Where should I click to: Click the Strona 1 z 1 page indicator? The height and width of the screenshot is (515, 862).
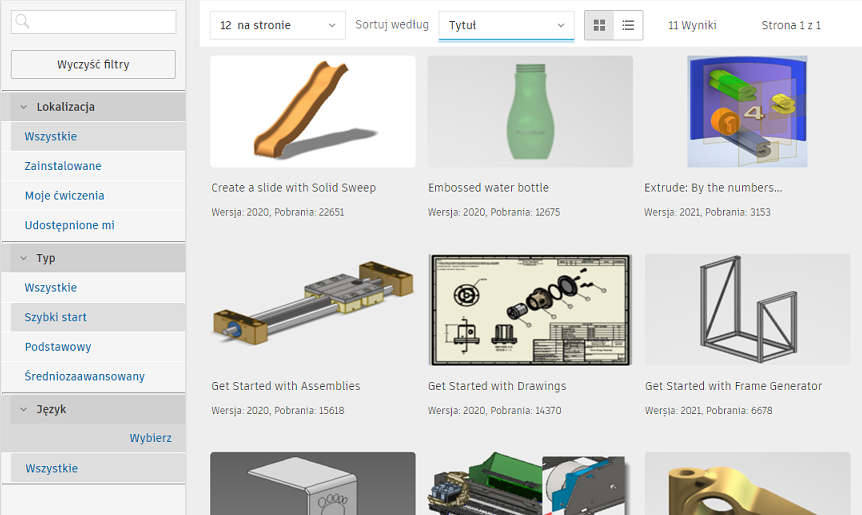coord(791,25)
